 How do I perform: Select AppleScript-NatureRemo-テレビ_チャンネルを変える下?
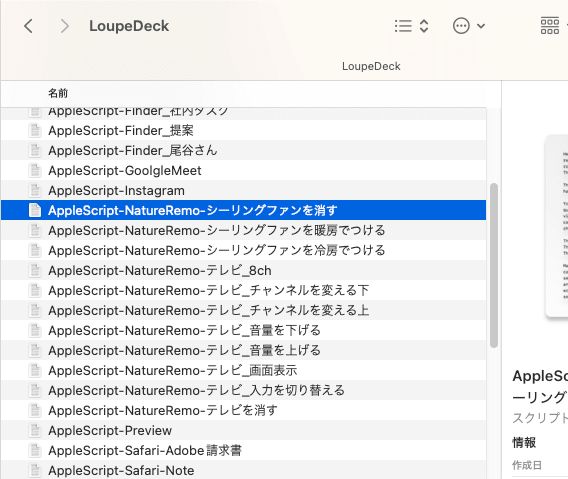(x=243, y=290)
